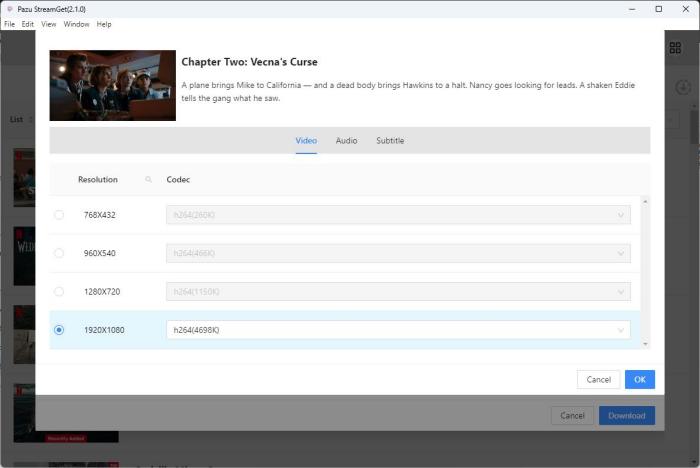Click the 1280X720 resolution label
The height and width of the screenshot is (468, 700).
click(102, 292)
